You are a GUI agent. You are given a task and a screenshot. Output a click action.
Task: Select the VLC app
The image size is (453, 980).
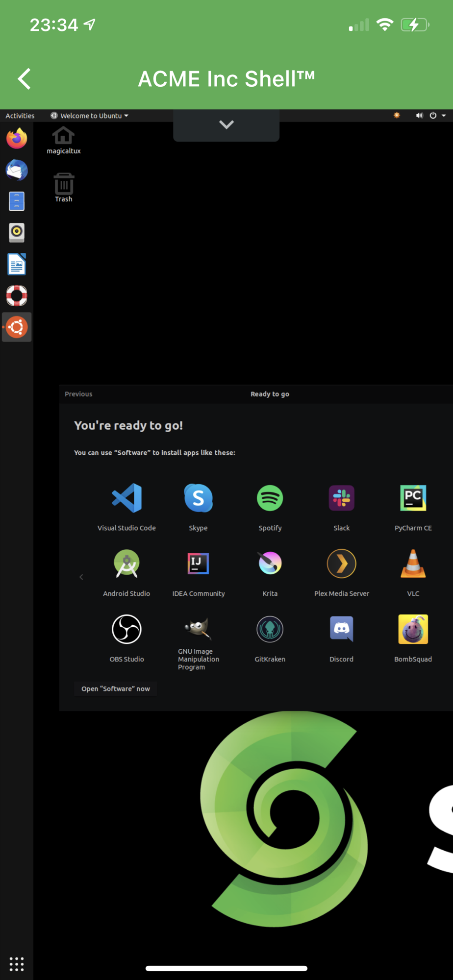[413, 573]
